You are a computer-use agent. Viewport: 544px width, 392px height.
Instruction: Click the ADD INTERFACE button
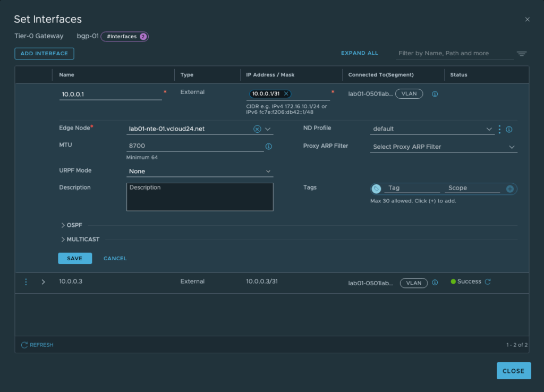point(44,54)
